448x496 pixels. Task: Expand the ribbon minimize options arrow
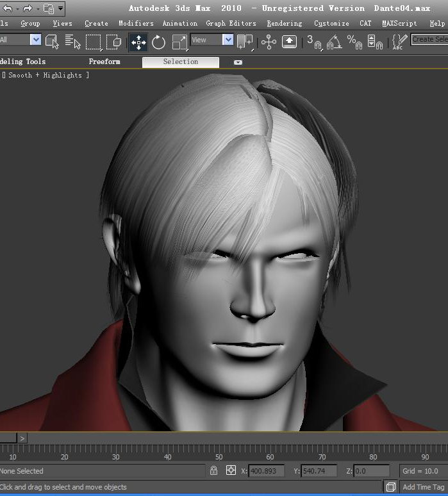click(238, 62)
